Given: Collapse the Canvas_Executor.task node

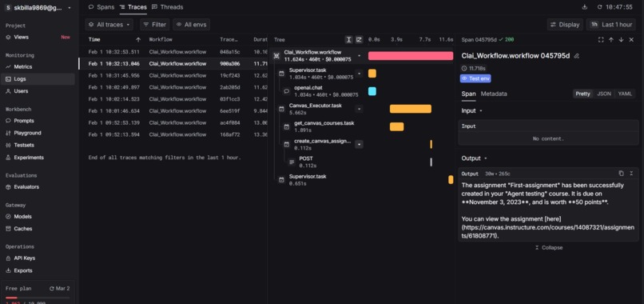Looking at the screenshot, I should point(360,109).
